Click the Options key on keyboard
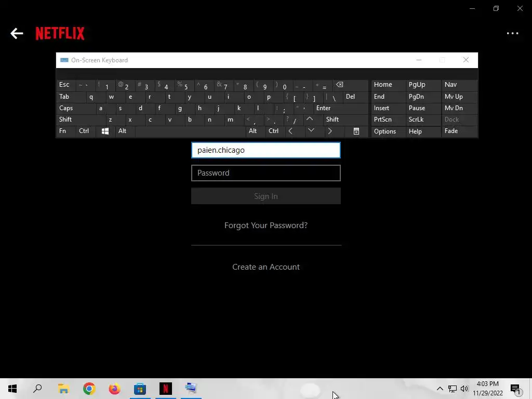This screenshot has height=399, width=532. (389, 131)
